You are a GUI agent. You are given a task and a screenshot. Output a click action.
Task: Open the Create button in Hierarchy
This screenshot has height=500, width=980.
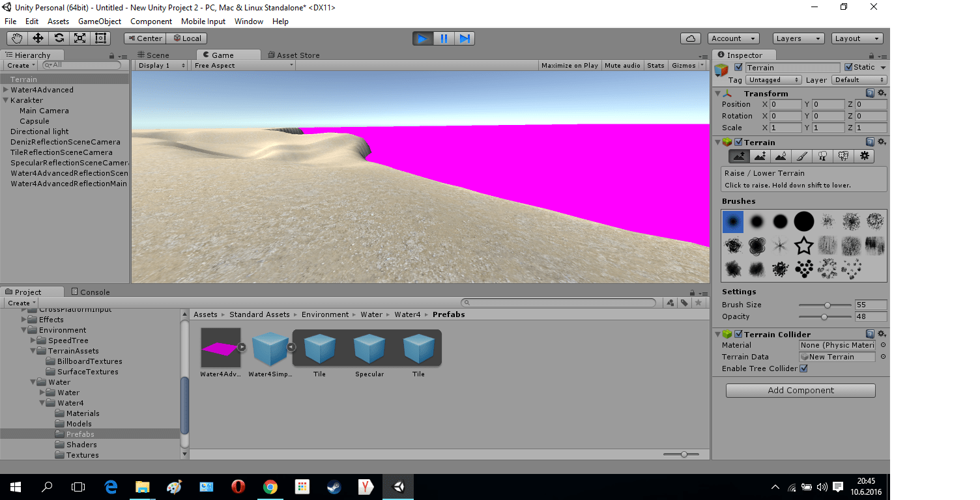(x=21, y=65)
